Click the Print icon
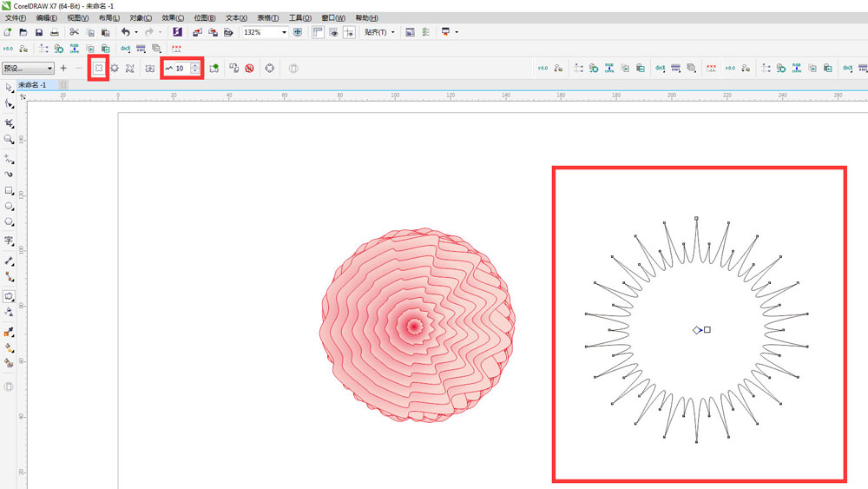868x489 pixels. [x=55, y=32]
